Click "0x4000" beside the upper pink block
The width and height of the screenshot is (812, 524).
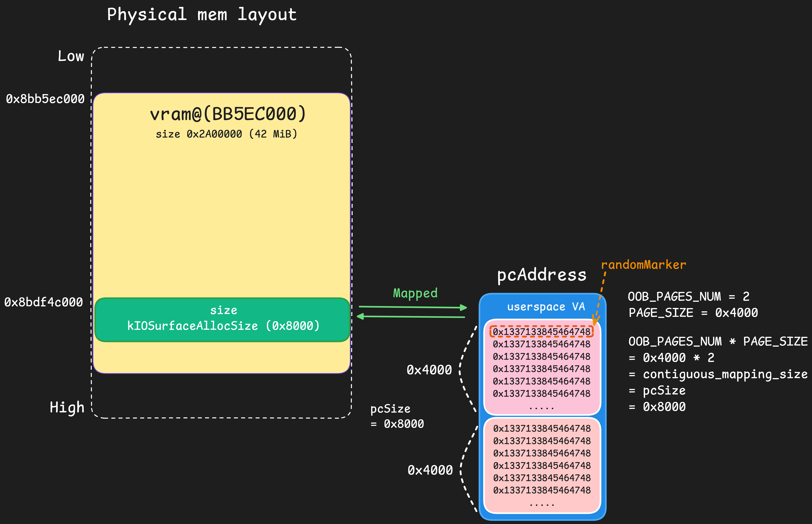429,370
